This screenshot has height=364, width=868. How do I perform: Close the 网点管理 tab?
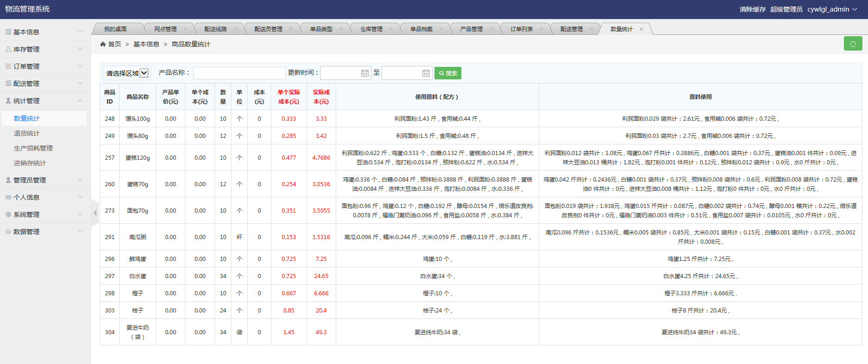(x=185, y=29)
